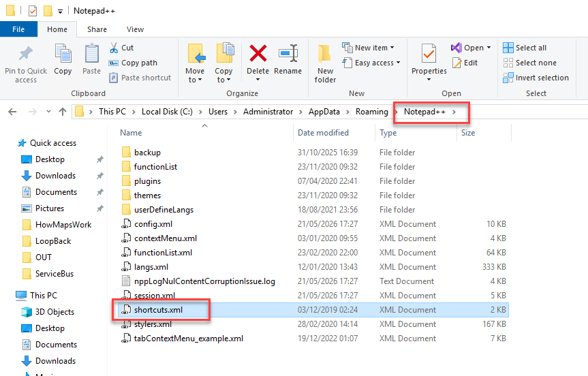Click Roaming in the address path
The image size is (588, 376).
(371, 112)
